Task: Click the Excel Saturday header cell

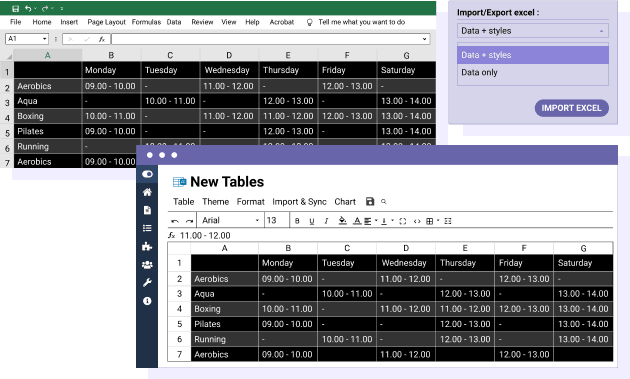Action: point(406,70)
